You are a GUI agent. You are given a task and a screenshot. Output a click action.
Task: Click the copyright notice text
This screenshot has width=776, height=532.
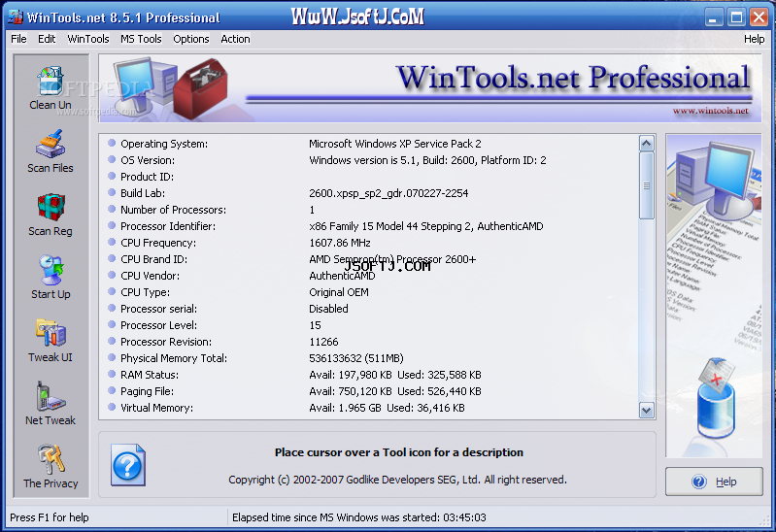(397, 480)
